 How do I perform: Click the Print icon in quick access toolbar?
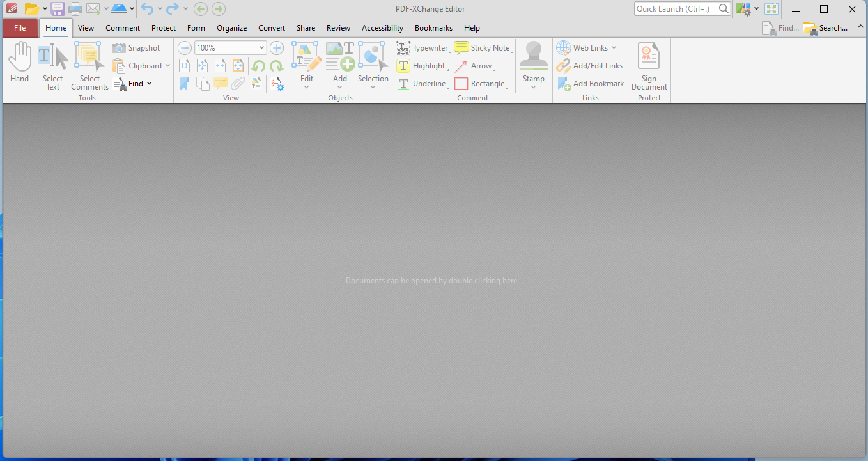coord(75,9)
